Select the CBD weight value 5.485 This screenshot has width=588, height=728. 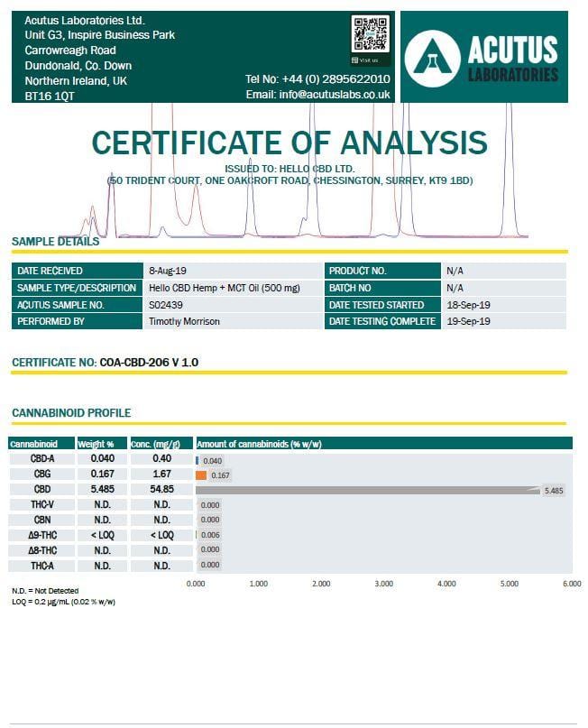pos(103,489)
